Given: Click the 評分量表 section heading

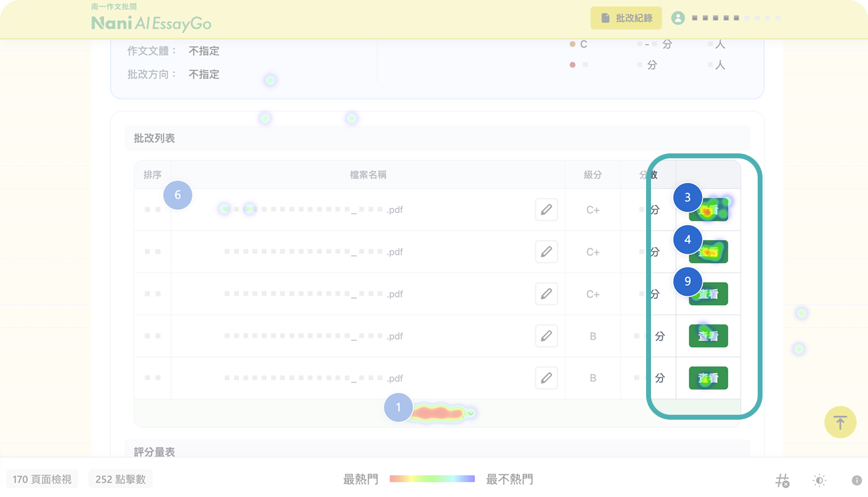Looking at the screenshot, I should [x=154, y=452].
